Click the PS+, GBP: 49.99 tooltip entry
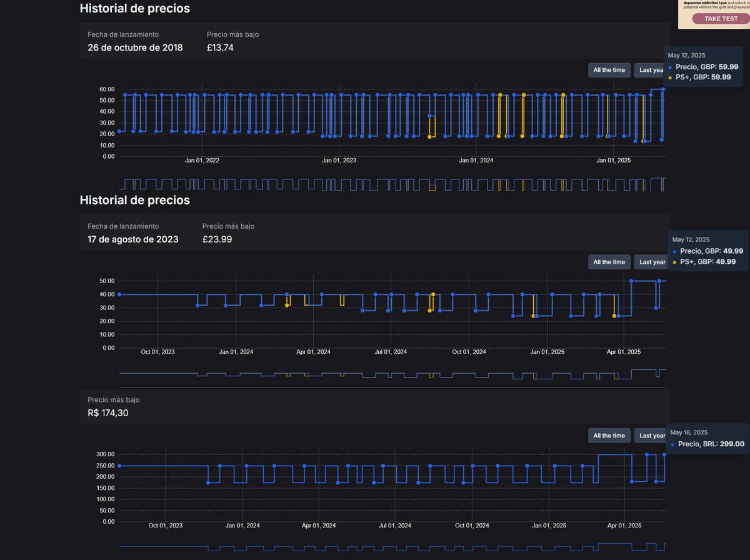The height and width of the screenshot is (560, 750). click(708, 262)
